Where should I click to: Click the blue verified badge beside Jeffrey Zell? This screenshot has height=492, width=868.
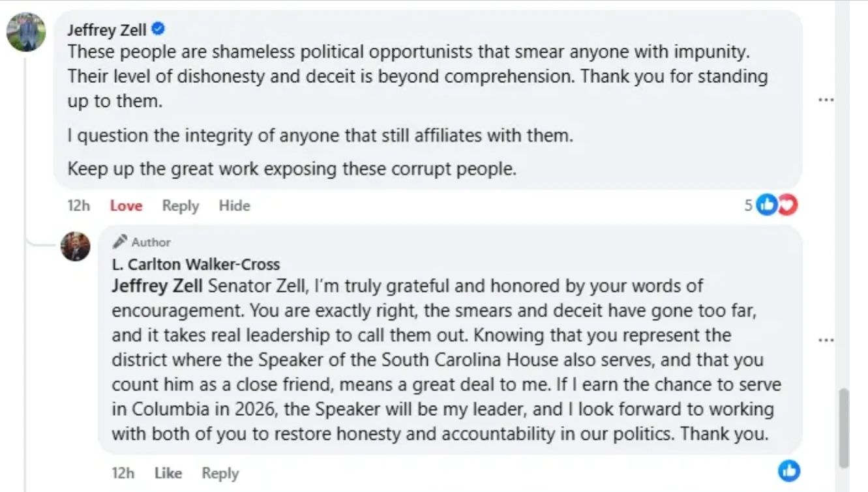click(158, 29)
